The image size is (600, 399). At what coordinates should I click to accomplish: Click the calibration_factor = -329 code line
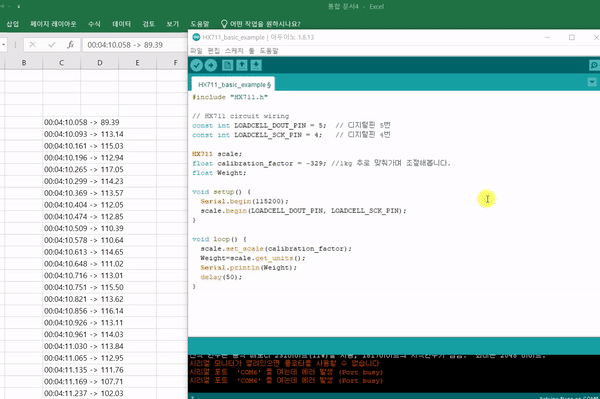321,163
